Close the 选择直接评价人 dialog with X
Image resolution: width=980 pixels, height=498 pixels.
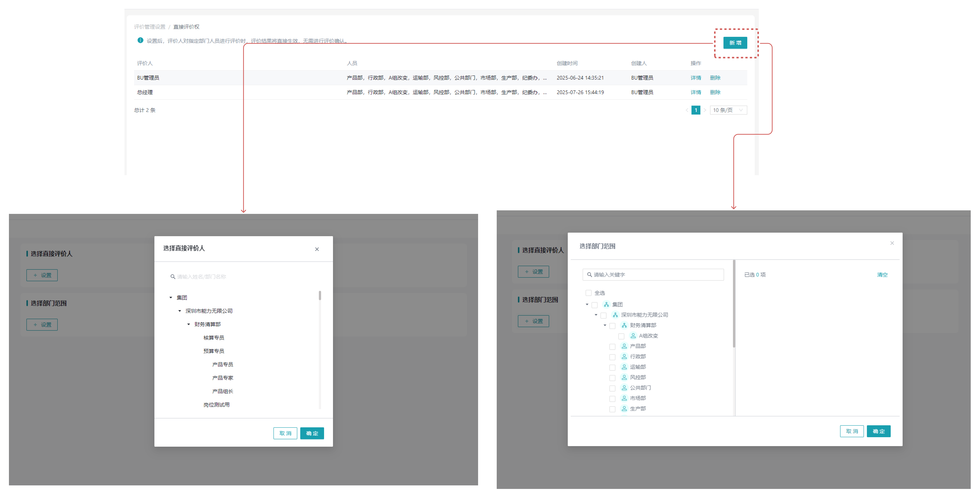coord(317,249)
